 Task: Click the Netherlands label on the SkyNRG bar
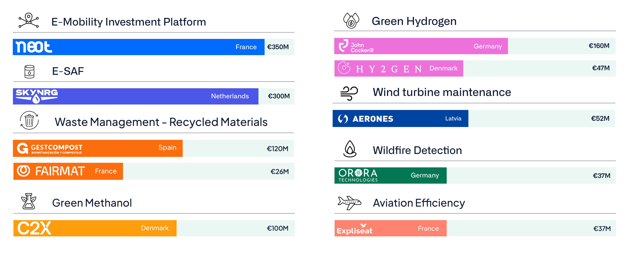click(230, 96)
